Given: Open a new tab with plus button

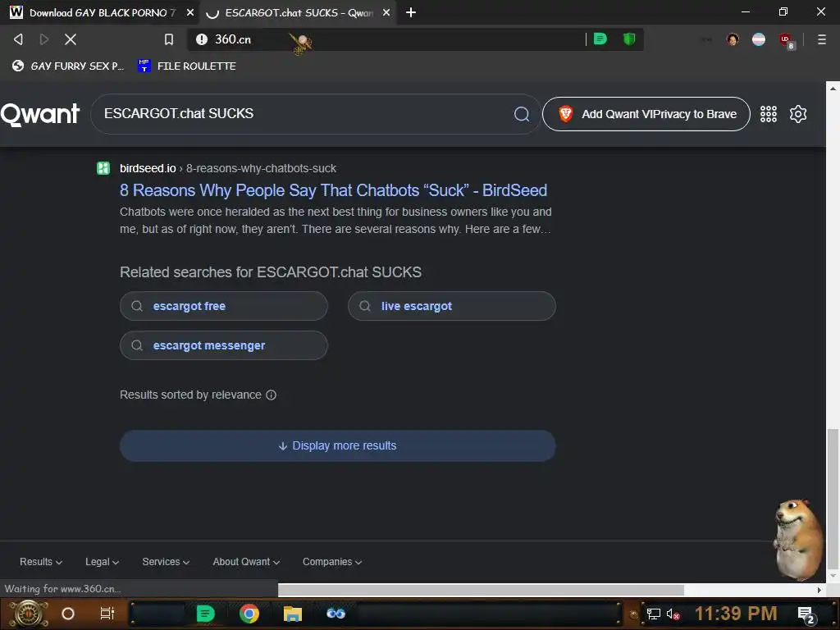Looking at the screenshot, I should (x=411, y=12).
